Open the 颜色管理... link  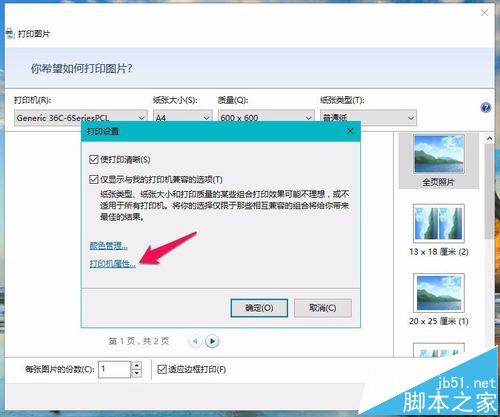click(108, 246)
